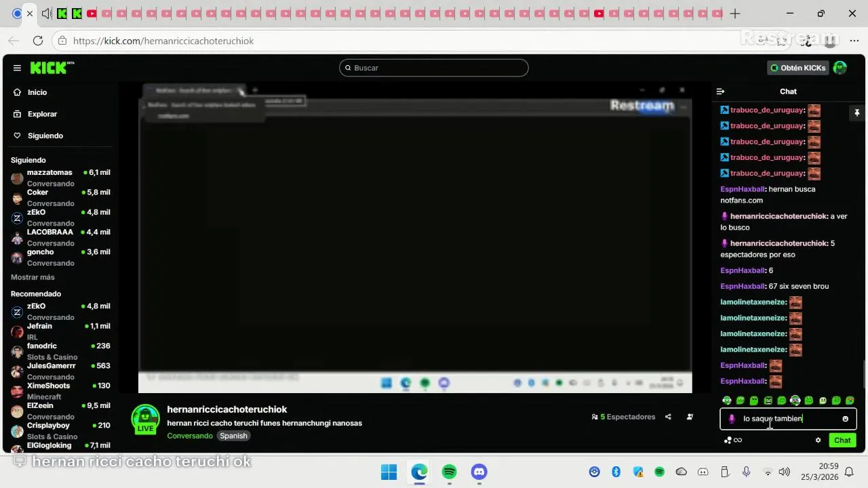The height and width of the screenshot is (488, 868).
Task: Open fanodric recommended channel
Action: [x=60, y=351]
